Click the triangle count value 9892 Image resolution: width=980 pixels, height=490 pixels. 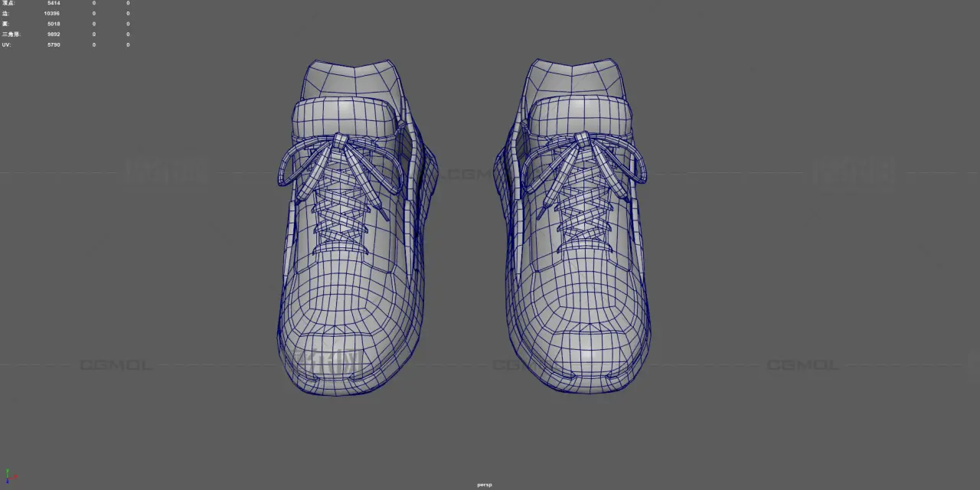coord(53,34)
